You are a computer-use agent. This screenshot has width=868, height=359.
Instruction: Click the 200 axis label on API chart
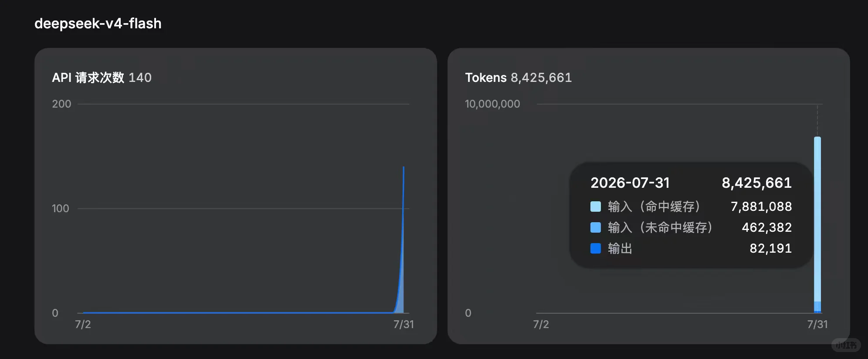coord(61,104)
